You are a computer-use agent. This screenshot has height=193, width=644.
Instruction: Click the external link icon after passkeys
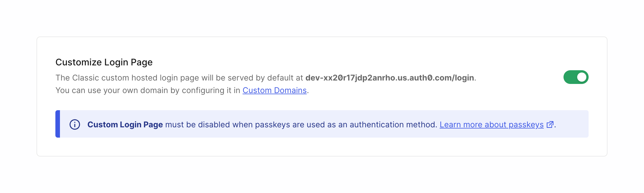click(550, 124)
